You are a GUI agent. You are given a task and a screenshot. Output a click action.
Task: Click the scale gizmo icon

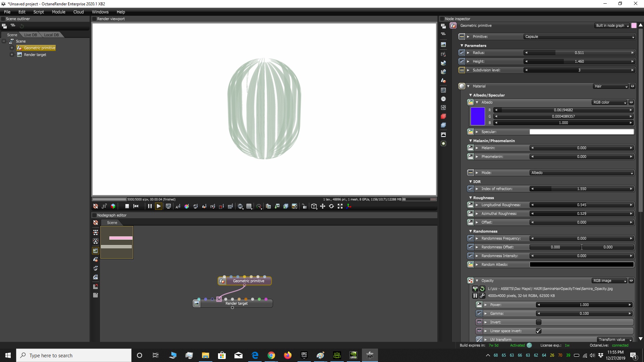(x=340, y=206)
